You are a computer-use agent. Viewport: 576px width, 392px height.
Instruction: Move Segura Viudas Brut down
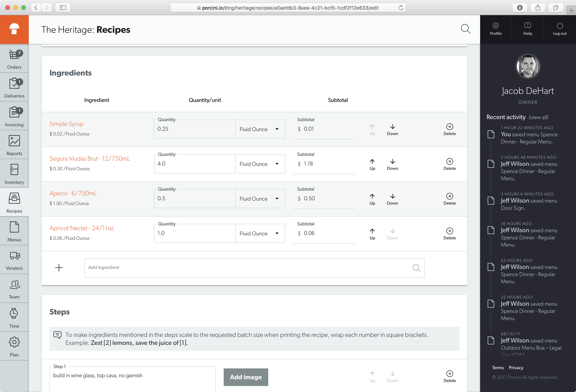pos(392,164)
